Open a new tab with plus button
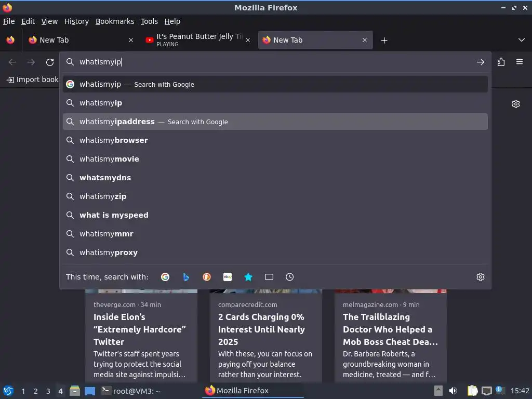This screenshot has width=532, height=399. click(384, 41)
